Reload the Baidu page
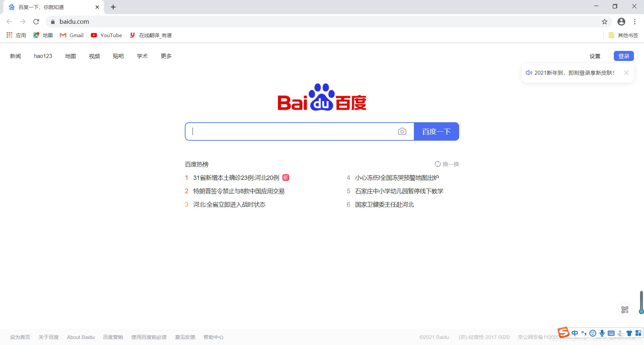644x345 pixels. point(36,22)
